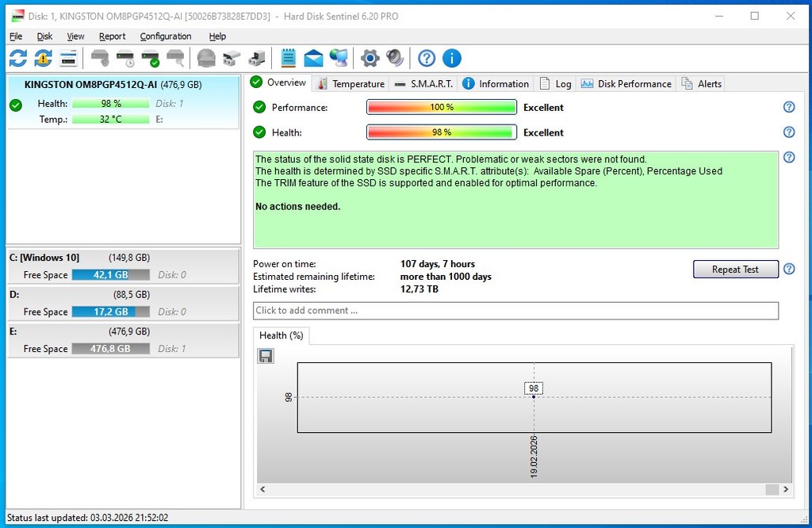
Task: Click the help icon beside Performance bar
Action: pos(788,107)
